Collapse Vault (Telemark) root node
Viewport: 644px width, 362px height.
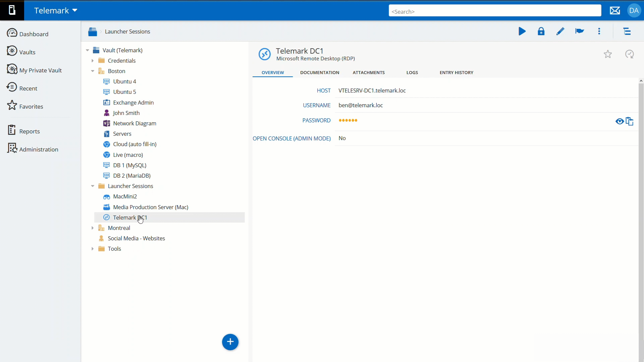click(x=88, y=50)
